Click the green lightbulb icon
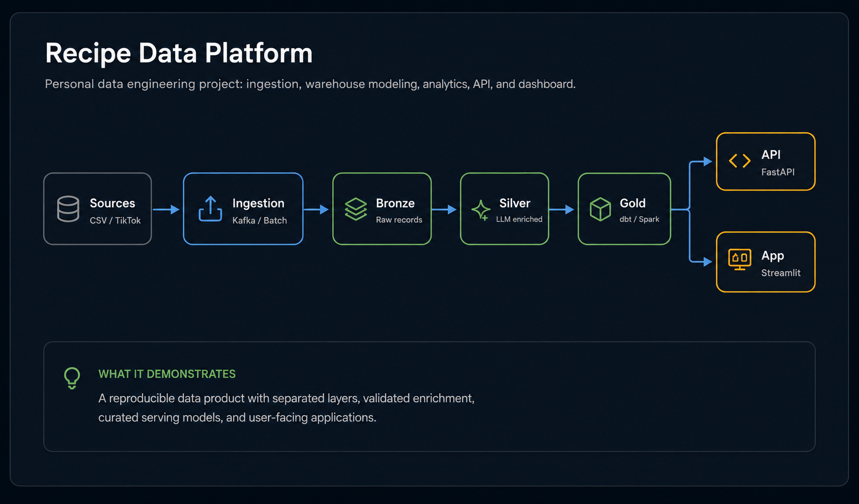The image size is (859, 504). pos(72,378)
